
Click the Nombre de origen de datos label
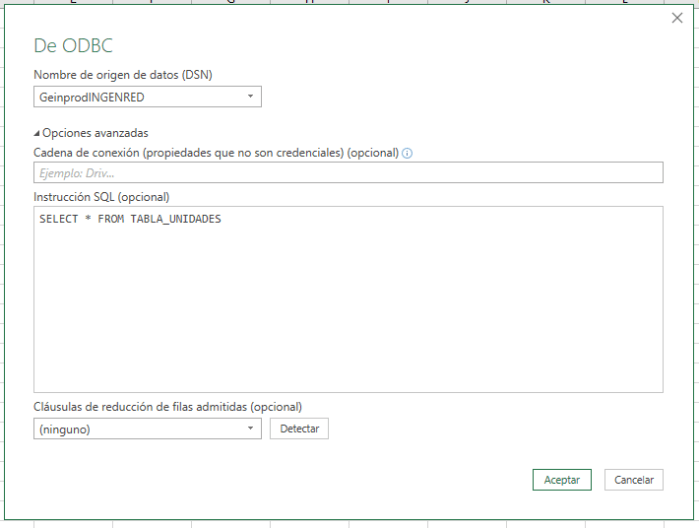point(123,75)
